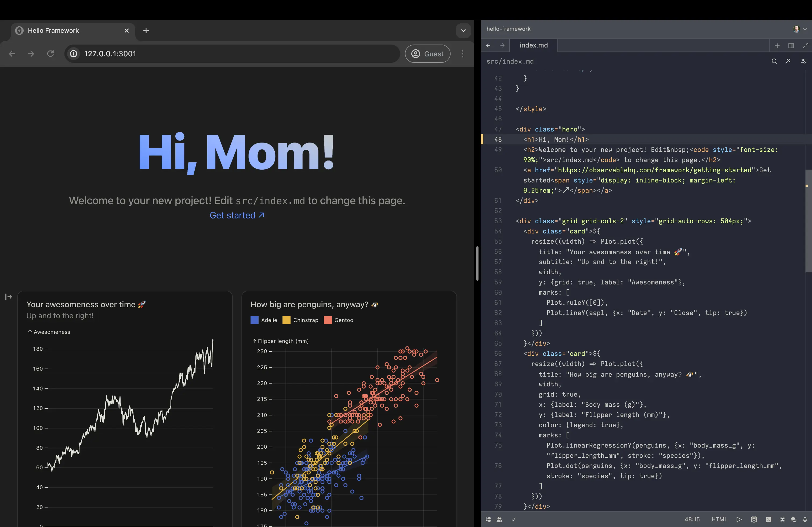
Task: Open Chrome tab search dropdown
Action: pyautogui.click(x=463, y=31)
